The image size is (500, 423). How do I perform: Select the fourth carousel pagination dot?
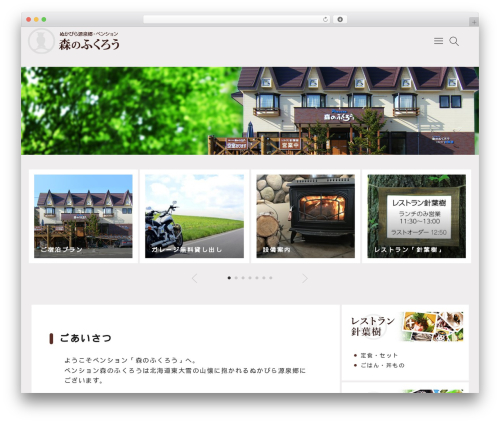pyautogui.click(x=250, y=278)
